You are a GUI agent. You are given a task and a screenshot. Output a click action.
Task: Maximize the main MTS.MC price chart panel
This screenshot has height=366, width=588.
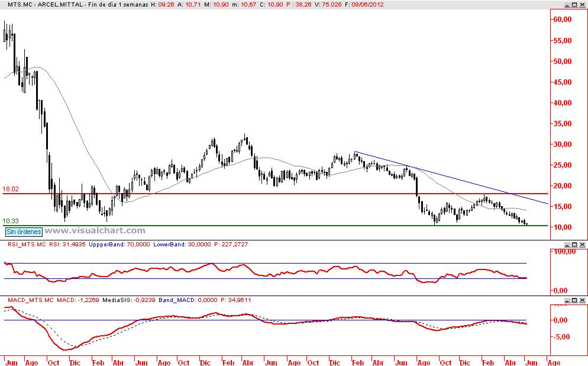574,5
